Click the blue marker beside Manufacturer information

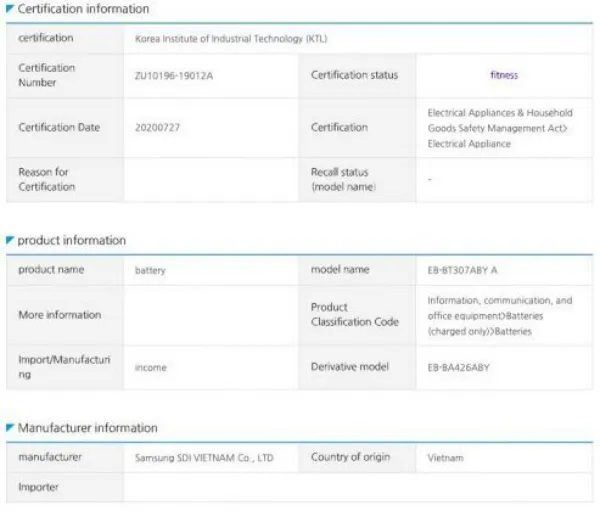click(x=10, y=428)
